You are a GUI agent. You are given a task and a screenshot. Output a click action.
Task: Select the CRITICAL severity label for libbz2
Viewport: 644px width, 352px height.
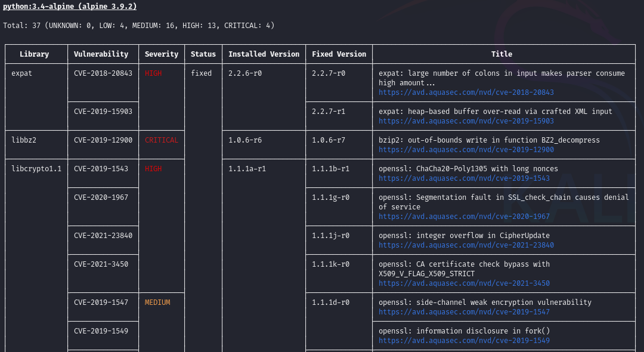click(x=162, y=140)
